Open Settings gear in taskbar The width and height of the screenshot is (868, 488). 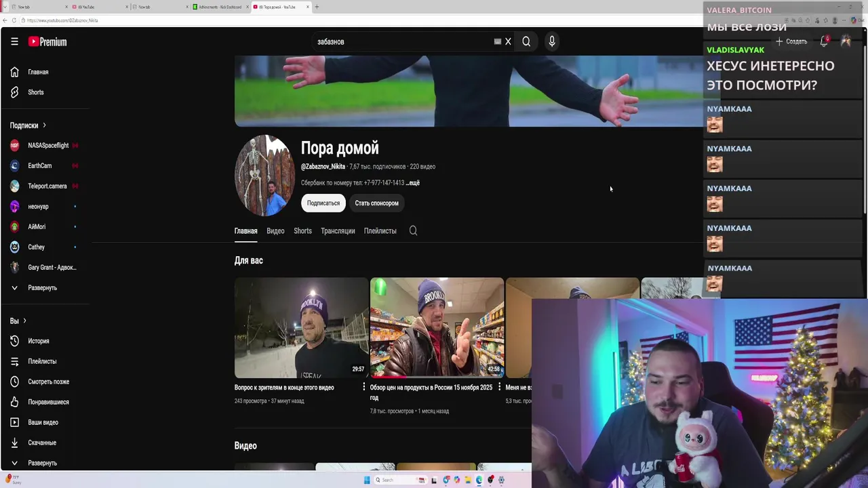click(501, 480)
